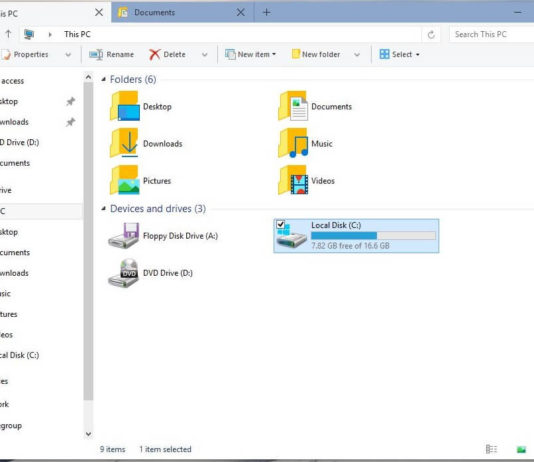
Task: Unpin Desktop from quick access
Action: pyautogui.click(x=70, y=101)
